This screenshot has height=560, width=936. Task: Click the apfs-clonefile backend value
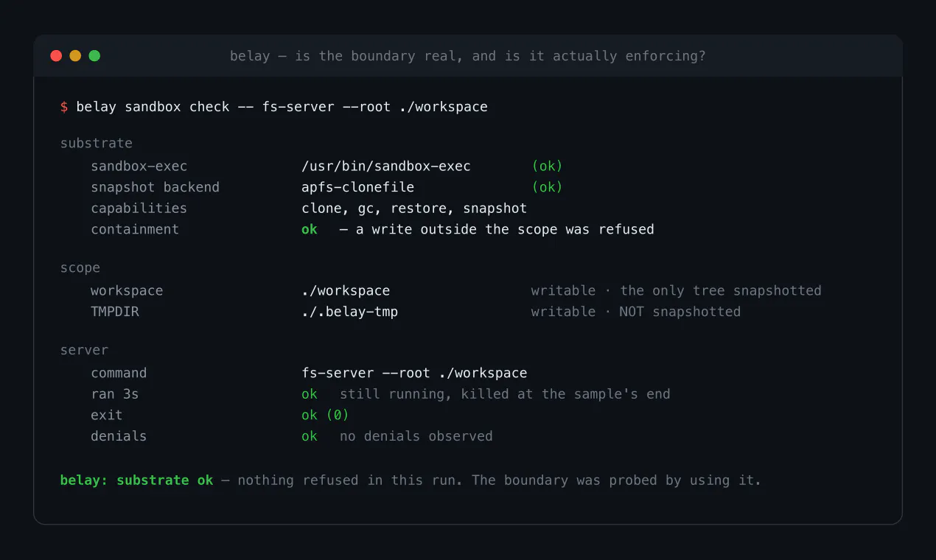coord(357,187)
